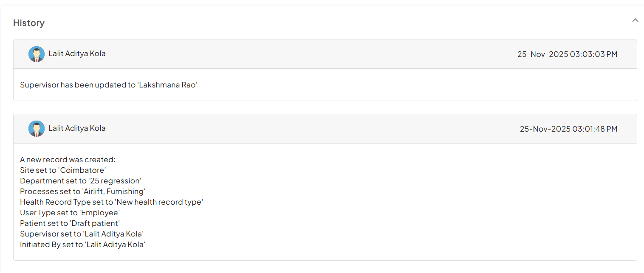
Task: Click Lalit Aditya Kola name in first entry
Action: click(x=77, y=53)
